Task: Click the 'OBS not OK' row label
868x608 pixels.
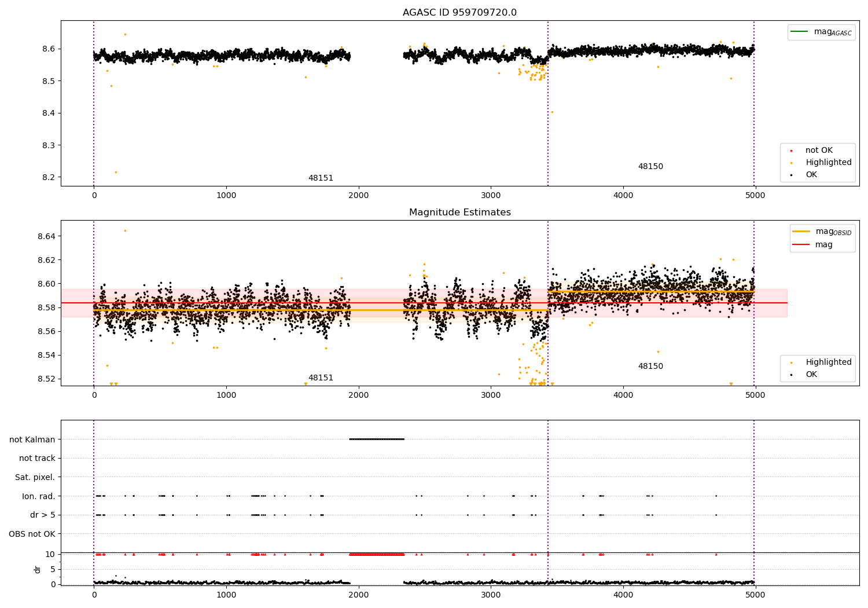Action: tap(32, 534)
